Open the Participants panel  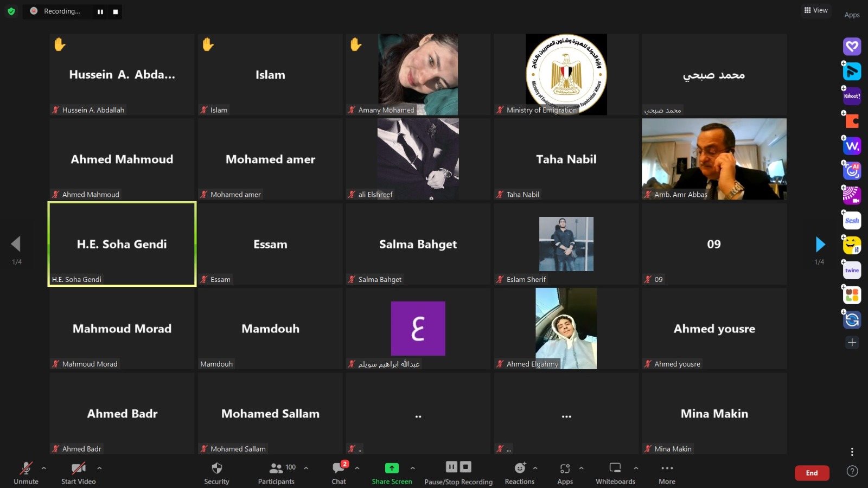pos(276,468)
